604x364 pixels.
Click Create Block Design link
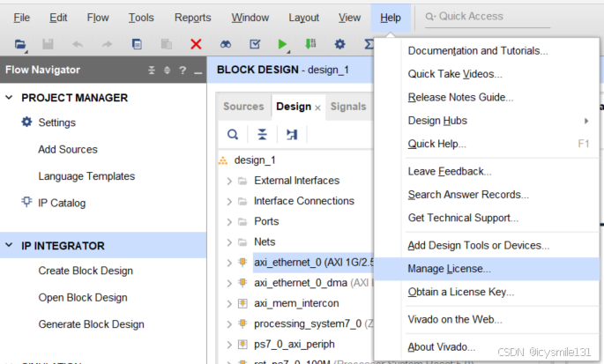tap(86, 271)
